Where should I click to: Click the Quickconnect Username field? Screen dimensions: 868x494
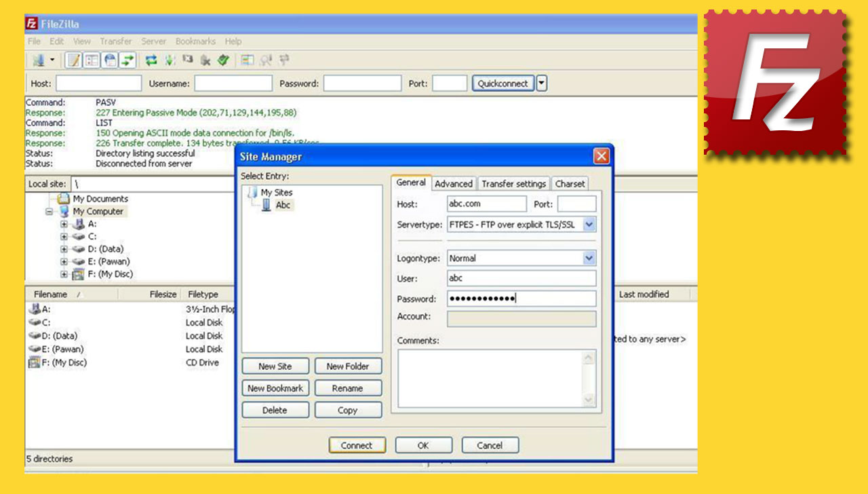click(233, 83)
